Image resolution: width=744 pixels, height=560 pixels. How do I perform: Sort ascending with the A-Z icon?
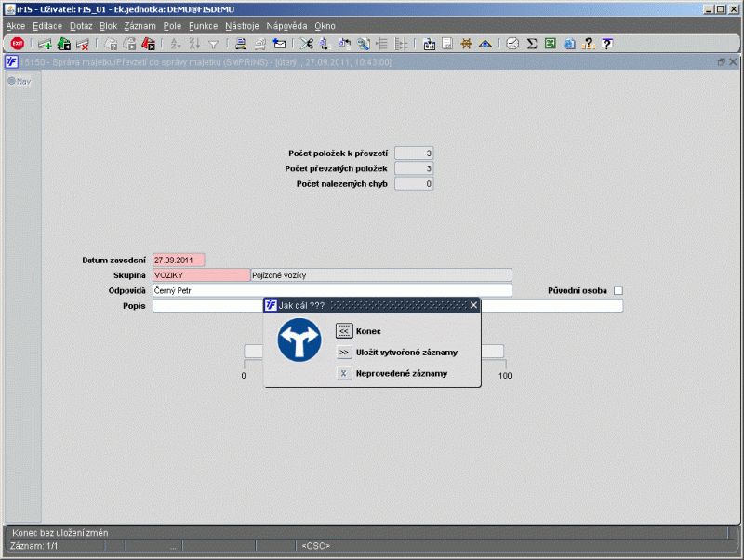[x=176, y=44]
